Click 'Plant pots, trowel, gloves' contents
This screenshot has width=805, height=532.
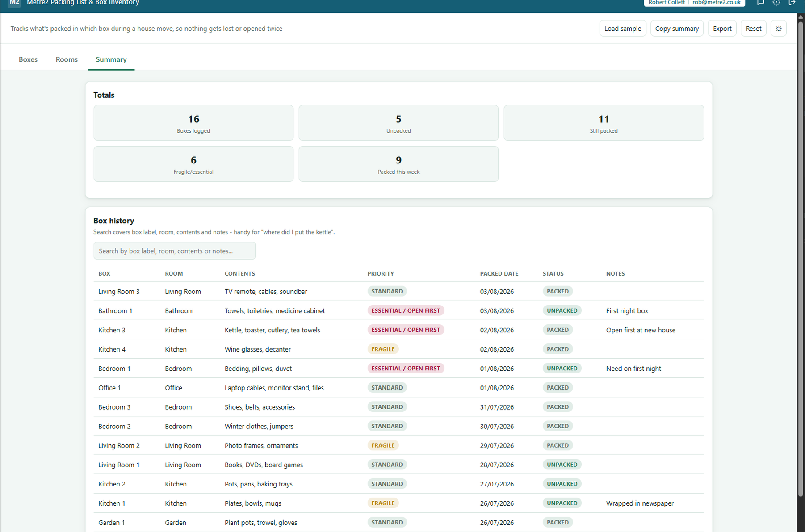pyautogui.click(x=261, y=522)
